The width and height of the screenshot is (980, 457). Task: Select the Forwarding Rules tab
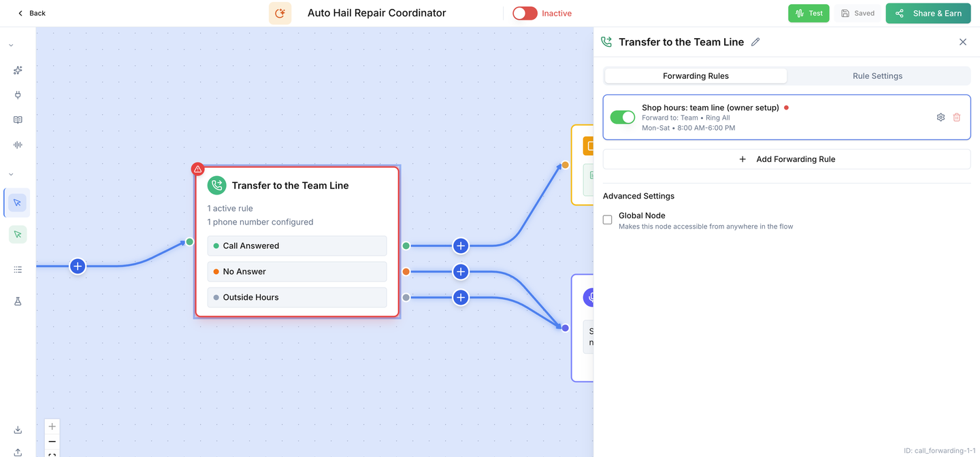[x=696, y=76]
